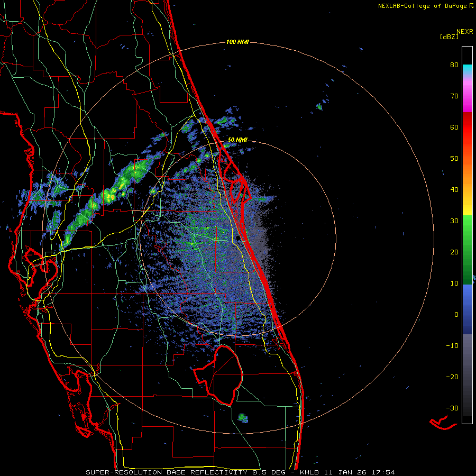Click the NEXR label above color scale
This screenshot has width=476, height=476.
pyautogui.click(x=465, y=32)
